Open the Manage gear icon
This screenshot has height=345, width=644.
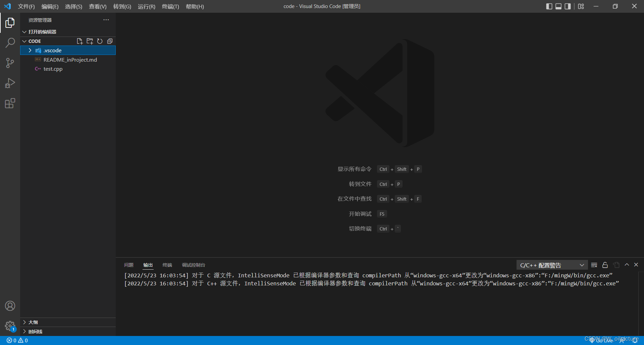pos(10,326)
